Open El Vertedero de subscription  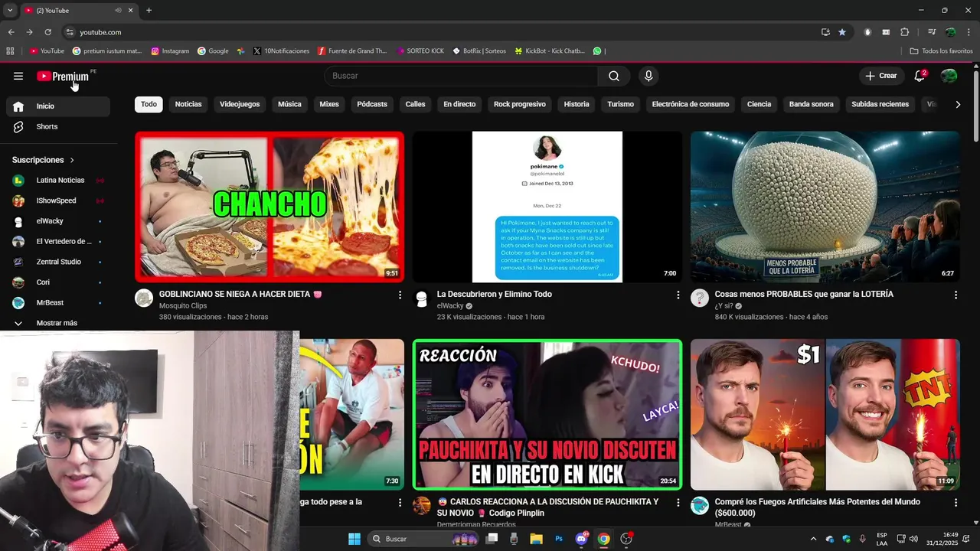(x=57, y=241)
